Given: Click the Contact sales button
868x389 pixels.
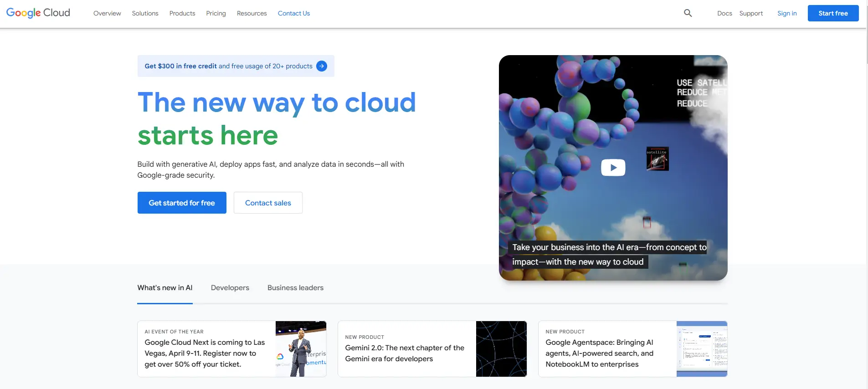Looking at the screenshot, I should (268, 203).
